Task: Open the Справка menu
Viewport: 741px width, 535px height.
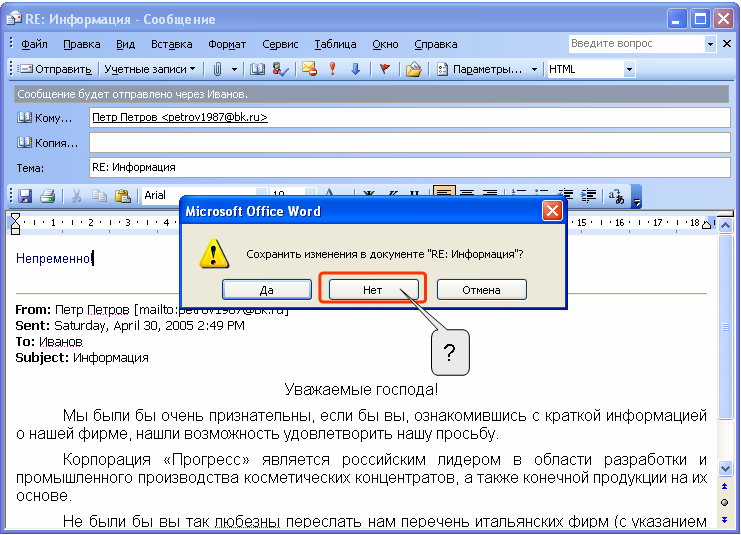Action: [436, 44]
